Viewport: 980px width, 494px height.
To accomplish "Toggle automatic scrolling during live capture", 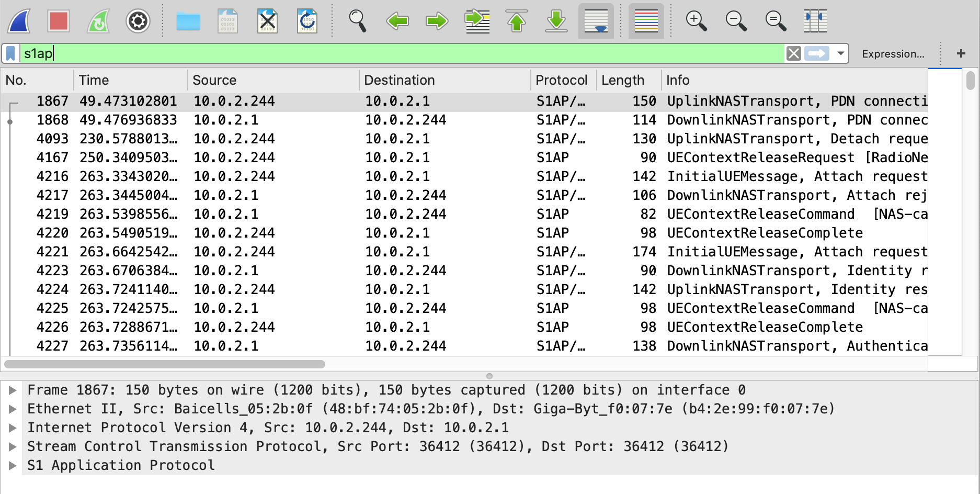I will [x=596, y=21].
